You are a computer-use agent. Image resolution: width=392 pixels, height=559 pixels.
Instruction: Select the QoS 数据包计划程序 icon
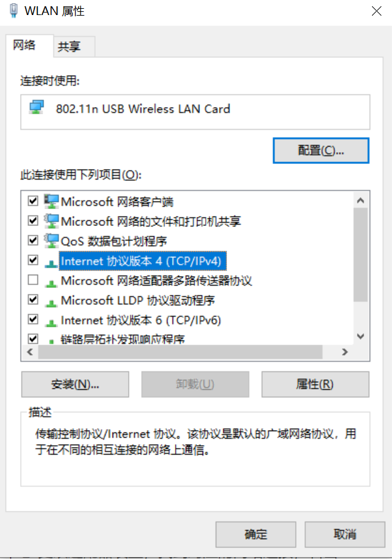pos(51,241)
